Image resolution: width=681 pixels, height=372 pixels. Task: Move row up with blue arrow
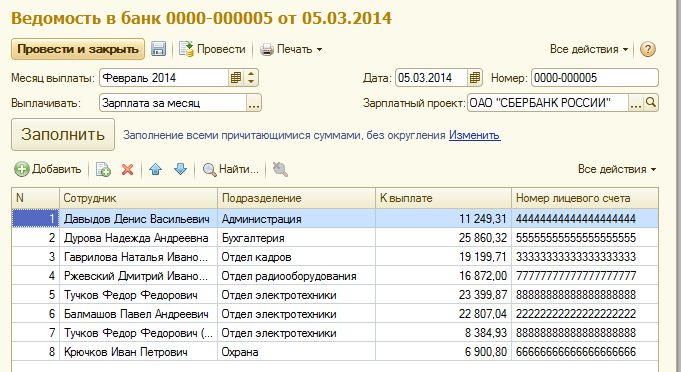tap(155, 169)
